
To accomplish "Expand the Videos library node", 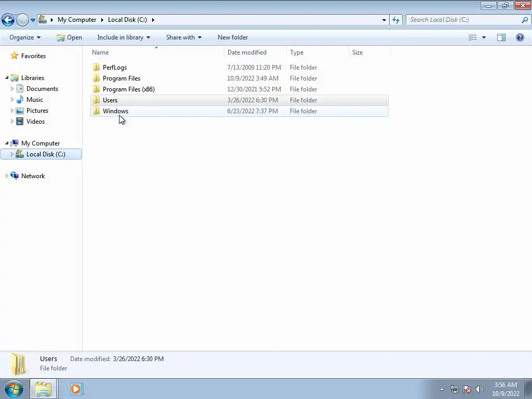I will [12, 121].
